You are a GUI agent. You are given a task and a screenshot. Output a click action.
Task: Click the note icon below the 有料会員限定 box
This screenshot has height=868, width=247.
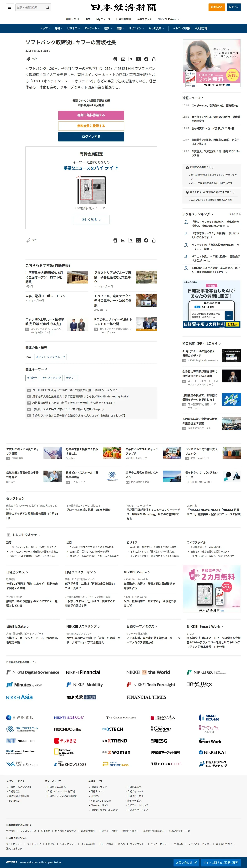click(131, 240)
